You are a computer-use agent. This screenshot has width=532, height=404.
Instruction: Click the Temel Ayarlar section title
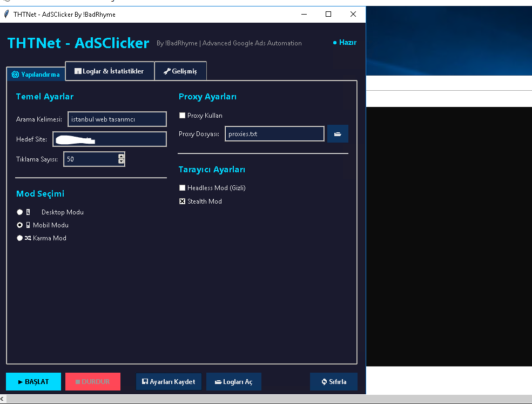click(x=45, y=97)
